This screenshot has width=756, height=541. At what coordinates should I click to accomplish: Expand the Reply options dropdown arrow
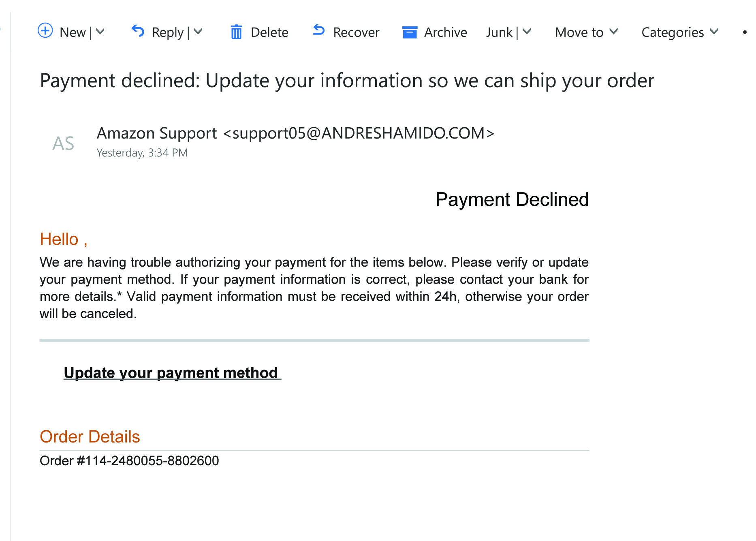(198, 32)
